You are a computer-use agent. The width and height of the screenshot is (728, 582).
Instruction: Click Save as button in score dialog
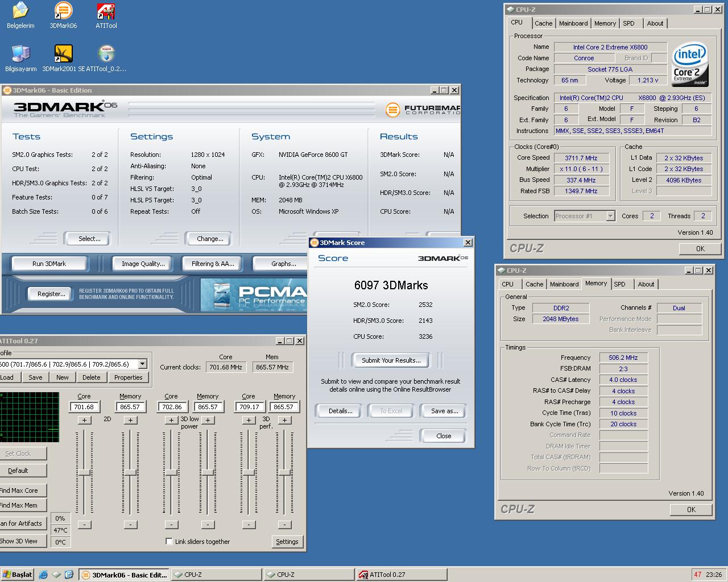tap(445, 411)
